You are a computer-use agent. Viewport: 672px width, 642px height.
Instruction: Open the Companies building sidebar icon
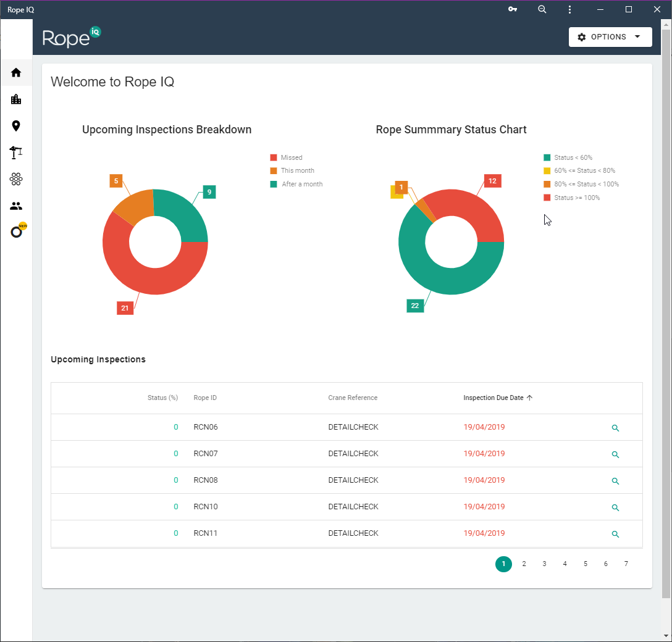[x=16, y=99]
